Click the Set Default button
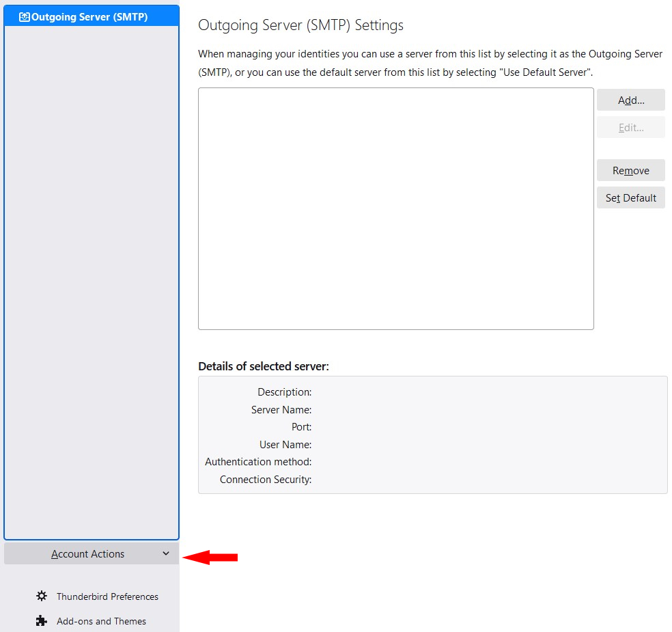Screen dimensions: 672x632 tap(630, 198)
